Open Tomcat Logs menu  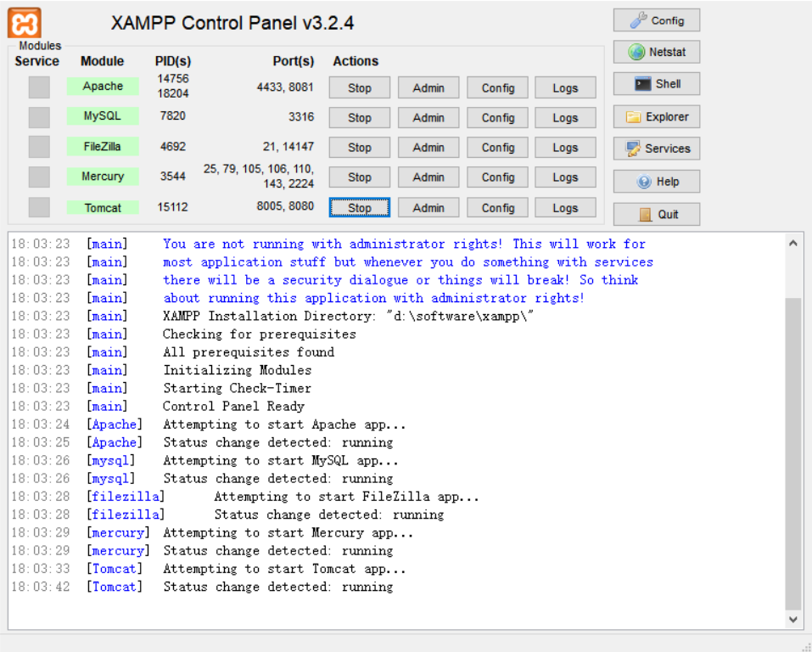pyautogui.click(x=565, y=207)
